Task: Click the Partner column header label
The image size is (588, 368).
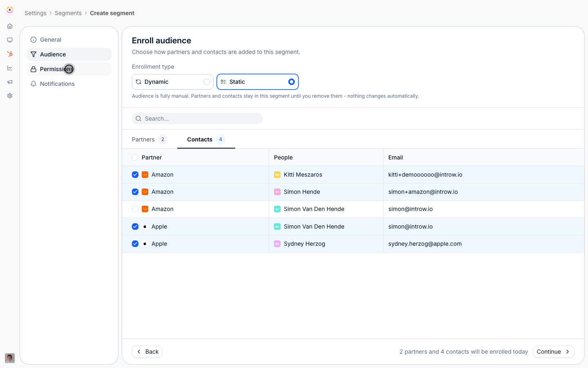Action: 151,157
